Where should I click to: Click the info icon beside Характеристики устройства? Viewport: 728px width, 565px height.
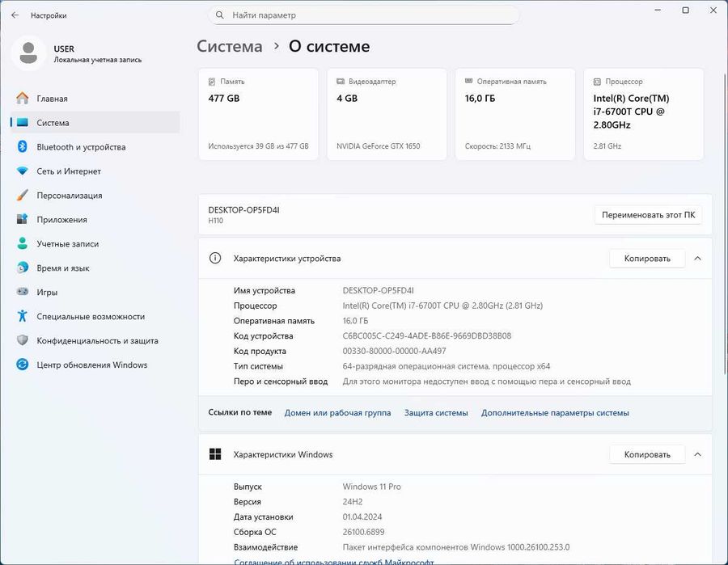215,258
